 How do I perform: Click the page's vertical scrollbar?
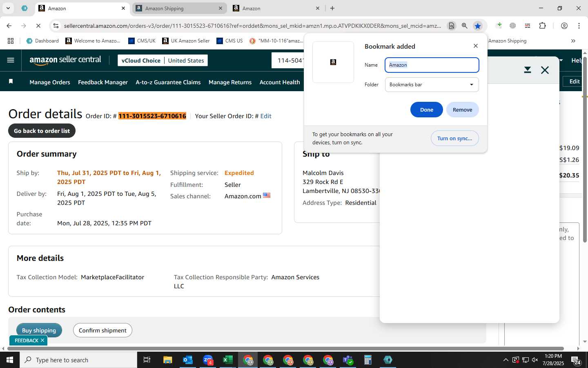[585, 149]
